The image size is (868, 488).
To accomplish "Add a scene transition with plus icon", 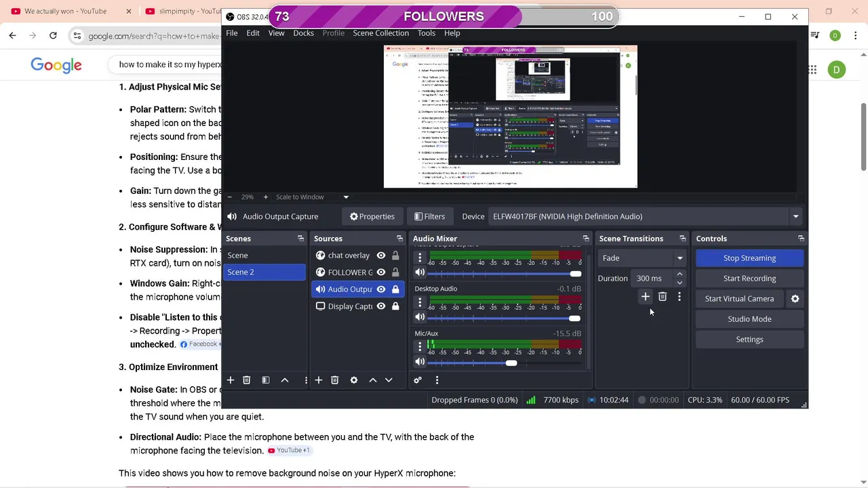I will 646,297.
